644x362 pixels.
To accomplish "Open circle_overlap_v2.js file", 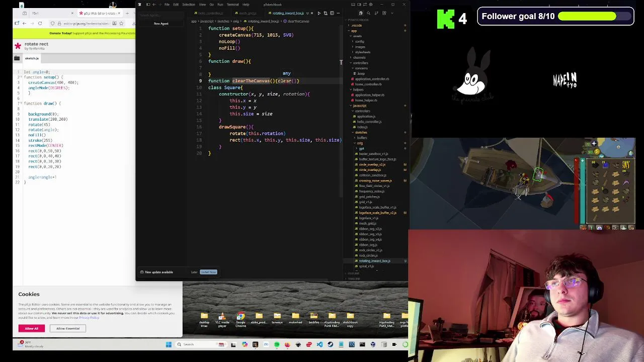I will [372, 164].
